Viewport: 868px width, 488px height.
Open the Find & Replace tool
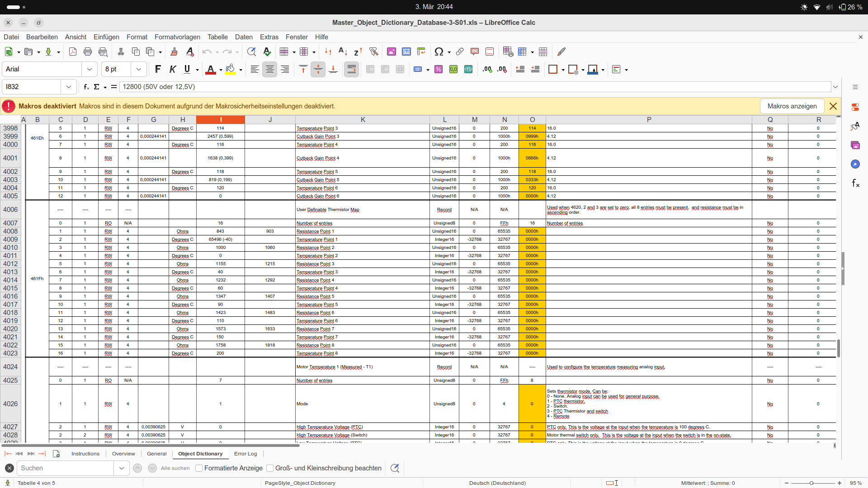pos(251,52)
